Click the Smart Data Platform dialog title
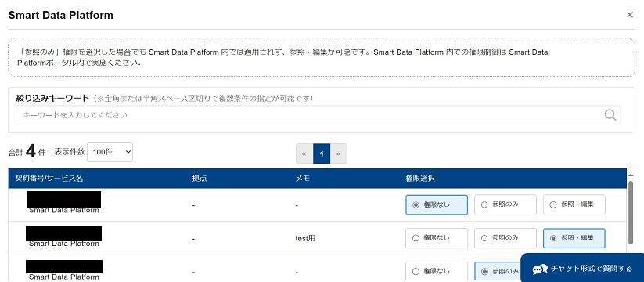 pos(61,15)
